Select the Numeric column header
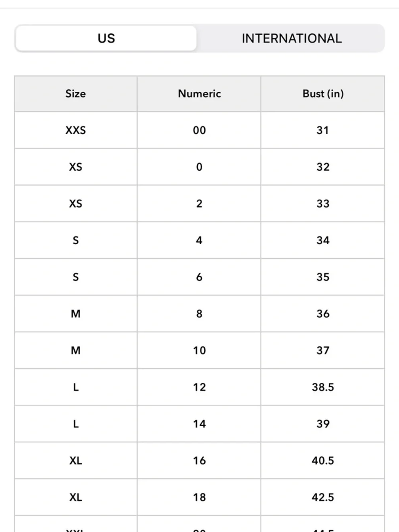 pos(199,94)
